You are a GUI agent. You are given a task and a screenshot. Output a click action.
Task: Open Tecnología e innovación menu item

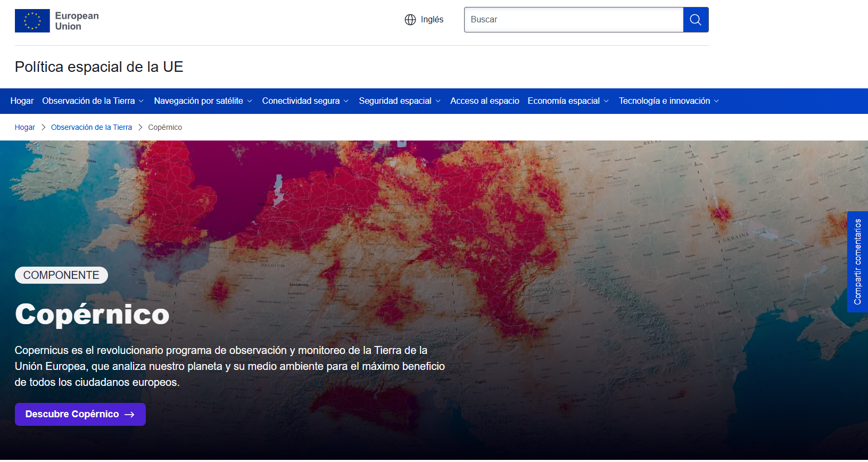coord(664,101)
